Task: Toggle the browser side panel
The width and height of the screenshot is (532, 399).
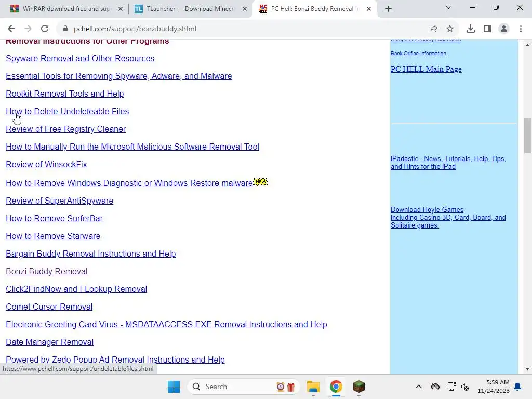Action: click(487, 29)
